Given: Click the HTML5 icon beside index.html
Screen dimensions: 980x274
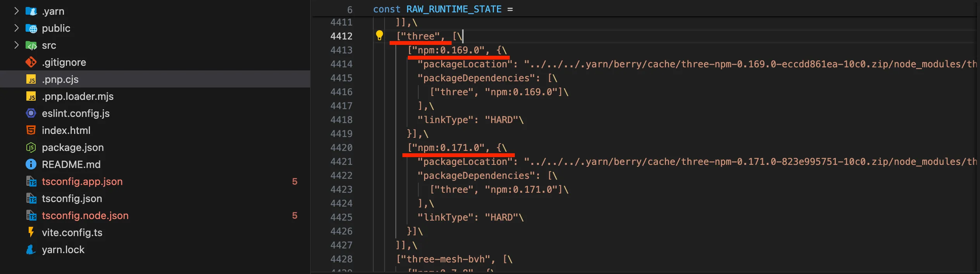Looking at the screenshot, I should 31,130.
